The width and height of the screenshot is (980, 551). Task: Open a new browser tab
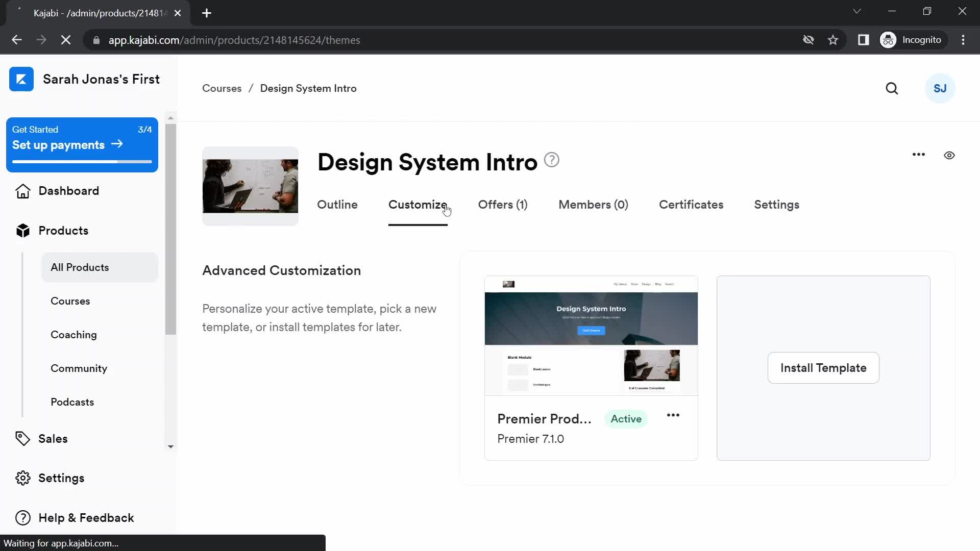(x=207, y=13)
